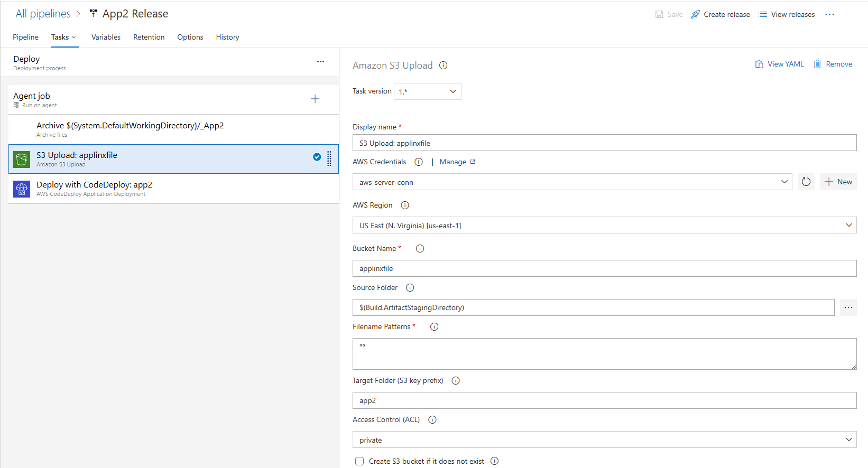Show info for Source Folder

point(410,288)
